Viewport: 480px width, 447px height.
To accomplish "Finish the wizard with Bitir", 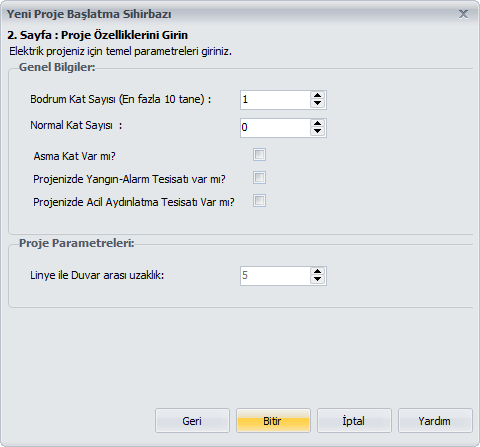I will pos(273,421).
